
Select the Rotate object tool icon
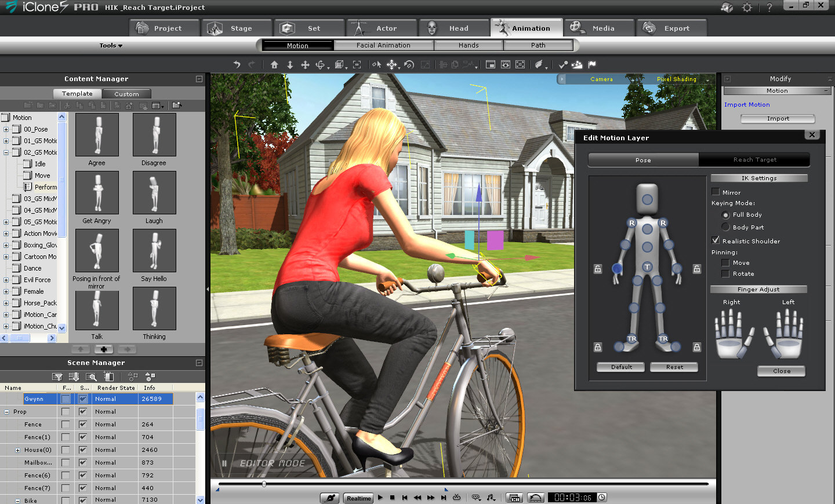(409, 65)
